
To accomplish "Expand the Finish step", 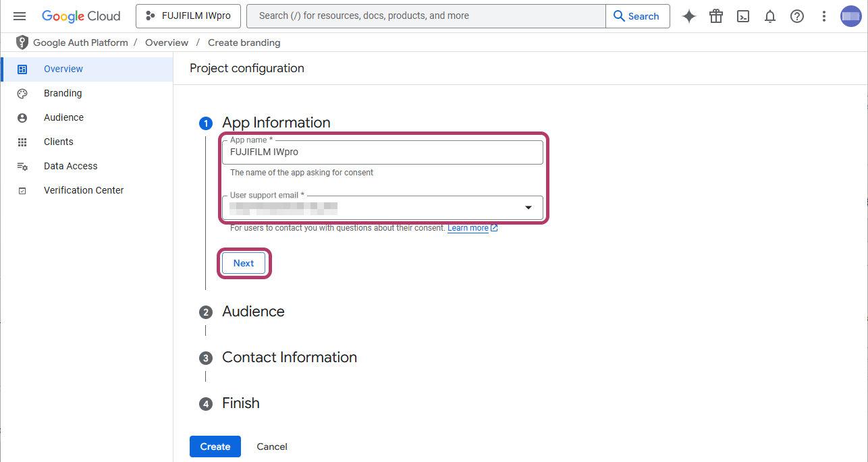I will [x=240, y=403].
